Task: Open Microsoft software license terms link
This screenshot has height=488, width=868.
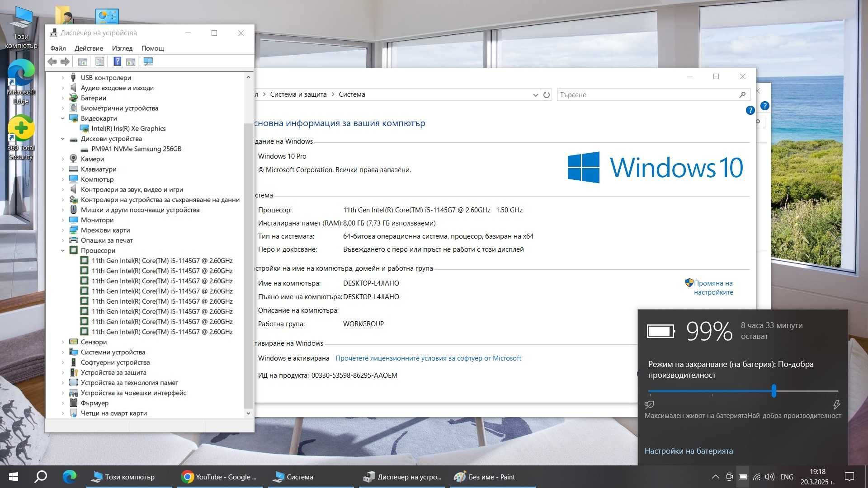Action: 428,358
